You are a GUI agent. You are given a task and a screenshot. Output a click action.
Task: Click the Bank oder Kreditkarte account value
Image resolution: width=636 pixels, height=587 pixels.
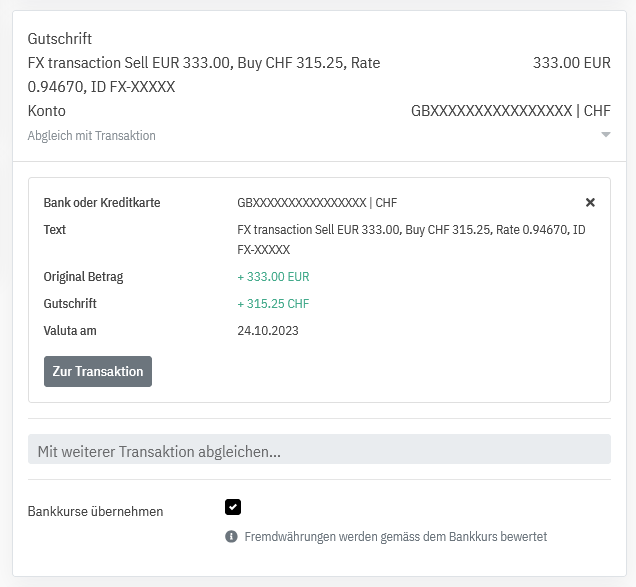[317, 202]
